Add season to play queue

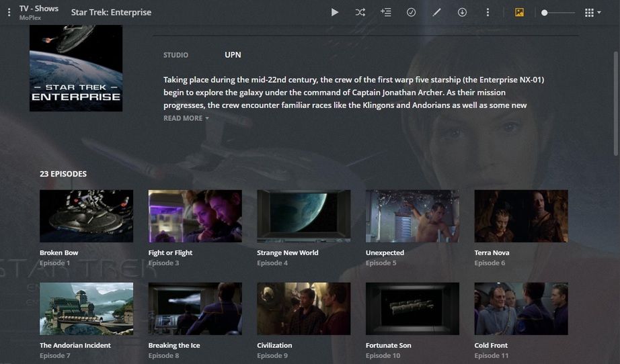pyautogui.click(x=385, y=13)
